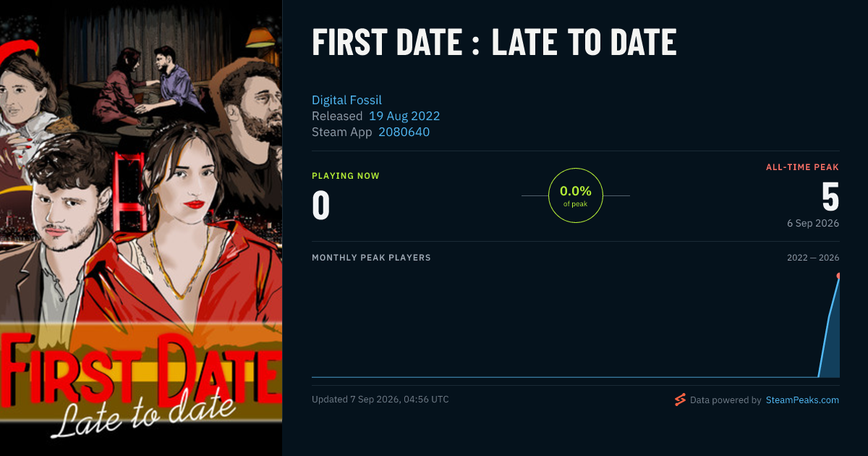The width and height of the screenshot is (868, 456).
Task: Click the Updated timestamp text
Action: (x=380, y=400)
